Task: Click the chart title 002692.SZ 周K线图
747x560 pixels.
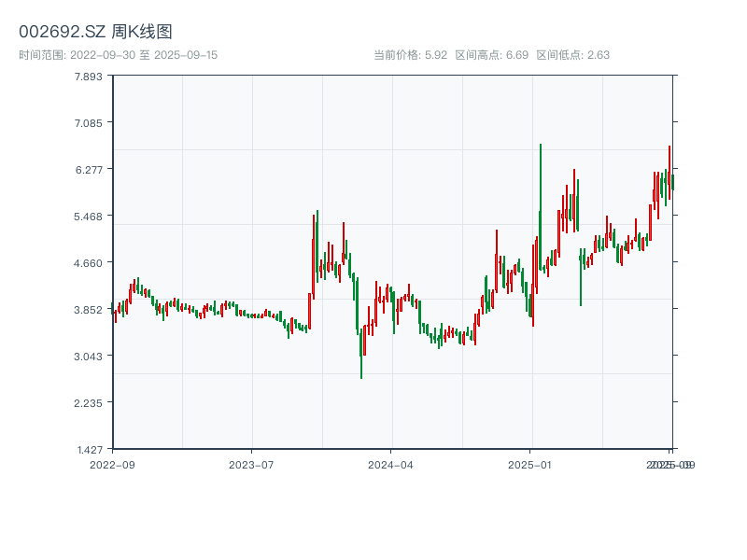Action: click(x=95, y=32)
